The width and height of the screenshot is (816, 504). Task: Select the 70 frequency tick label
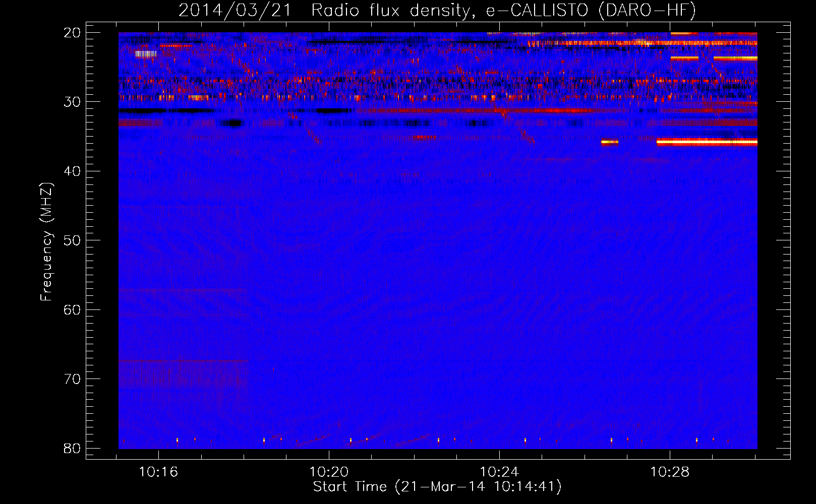72,379
